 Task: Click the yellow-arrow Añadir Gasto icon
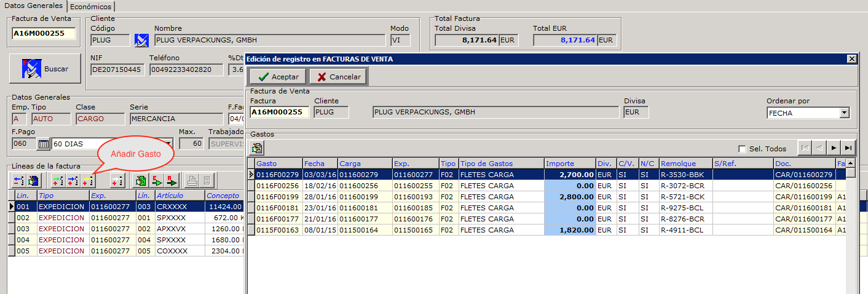pyautogui.click(x=89, y=180)
